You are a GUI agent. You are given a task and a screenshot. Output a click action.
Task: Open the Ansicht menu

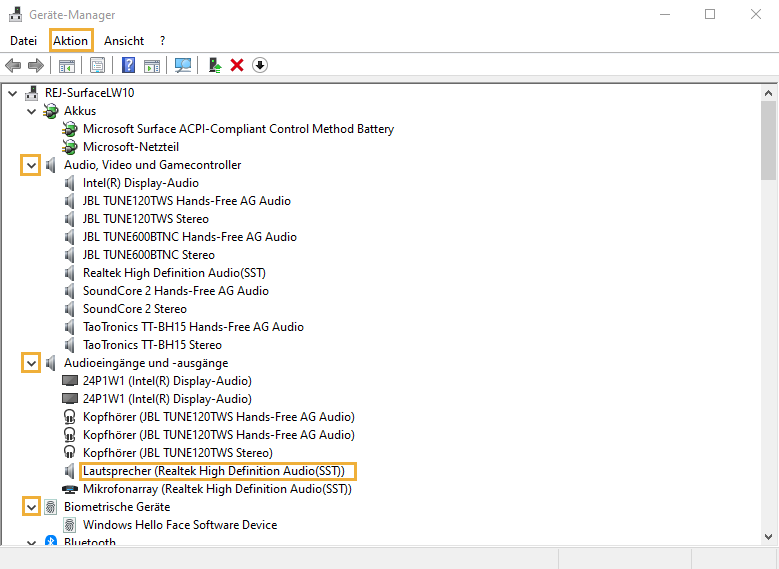(124, 41)
